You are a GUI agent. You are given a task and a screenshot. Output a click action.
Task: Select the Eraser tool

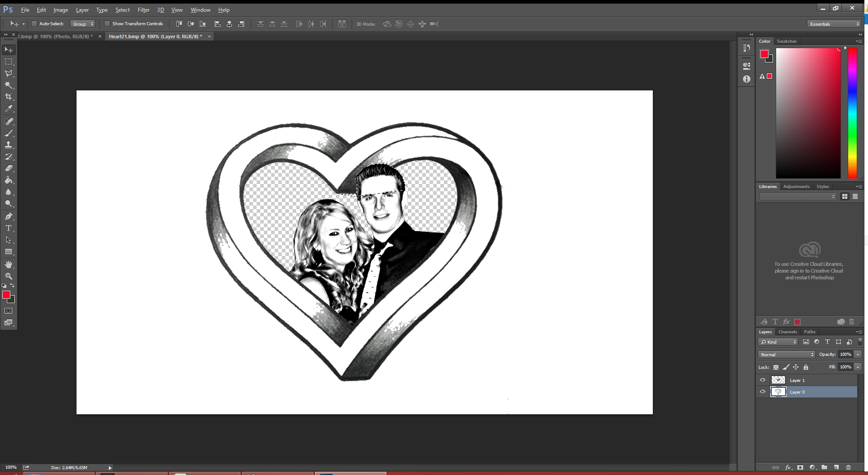tap(9, 168)
